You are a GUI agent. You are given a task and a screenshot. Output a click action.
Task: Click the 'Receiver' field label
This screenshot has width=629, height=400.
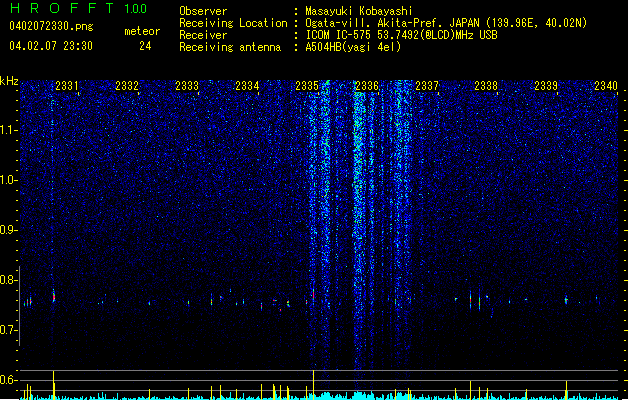pyautogui.click(x=203, y=35)
